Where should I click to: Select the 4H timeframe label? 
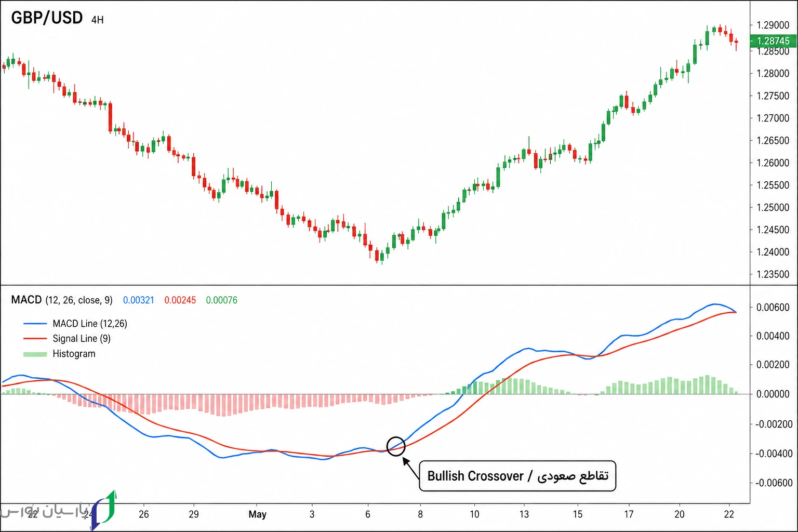(97, 20)
